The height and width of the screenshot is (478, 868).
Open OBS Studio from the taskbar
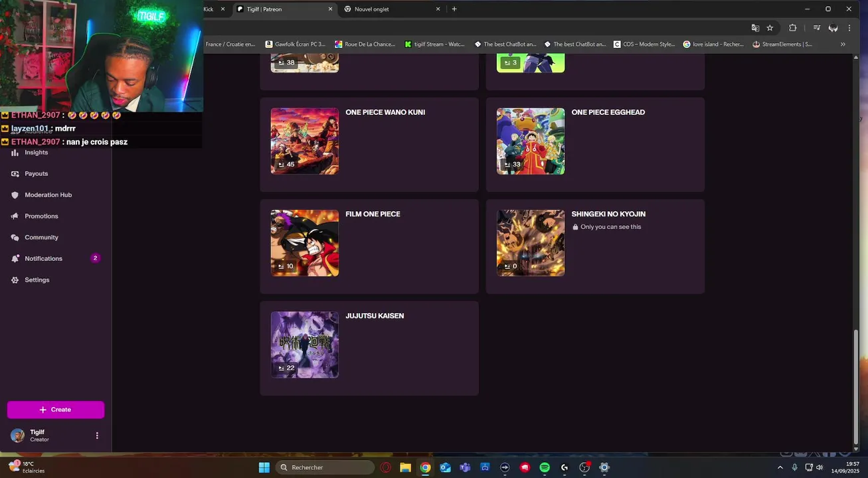(584, 467)
